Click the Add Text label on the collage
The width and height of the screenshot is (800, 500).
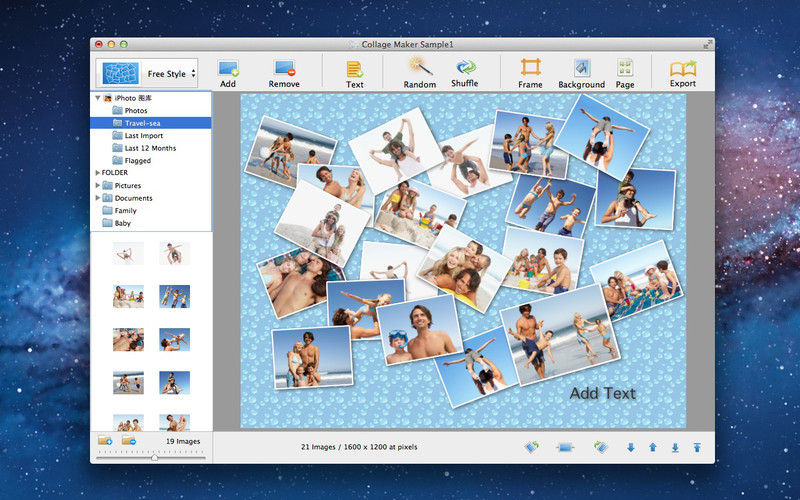click(x=603, y=393)
